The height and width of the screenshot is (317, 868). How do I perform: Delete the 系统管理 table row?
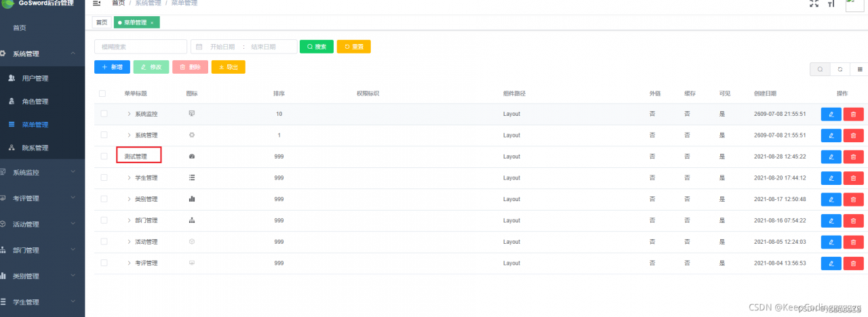pyautogui.click(x=853, y=135)
